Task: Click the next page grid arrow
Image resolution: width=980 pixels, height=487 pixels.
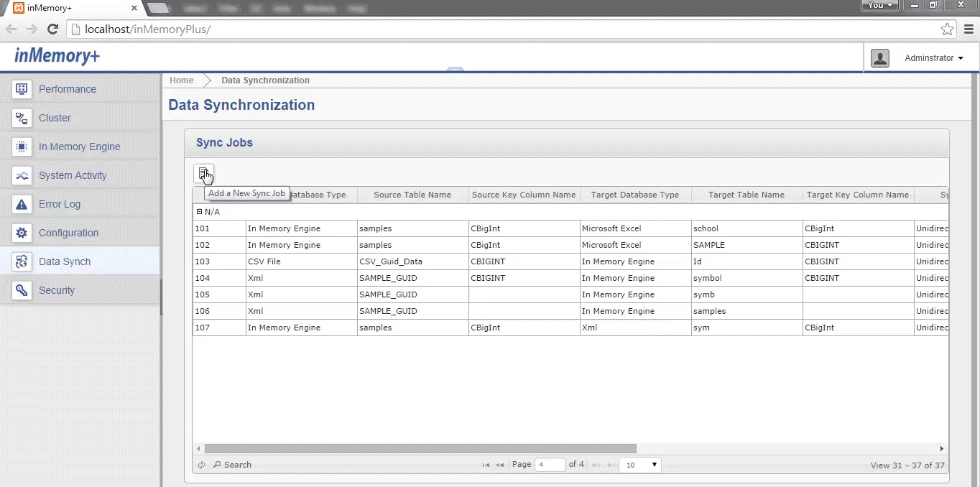Action: point(596,465)
